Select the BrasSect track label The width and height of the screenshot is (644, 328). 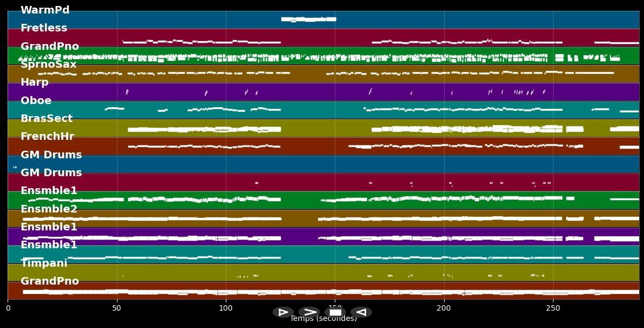tap(47, 119)
